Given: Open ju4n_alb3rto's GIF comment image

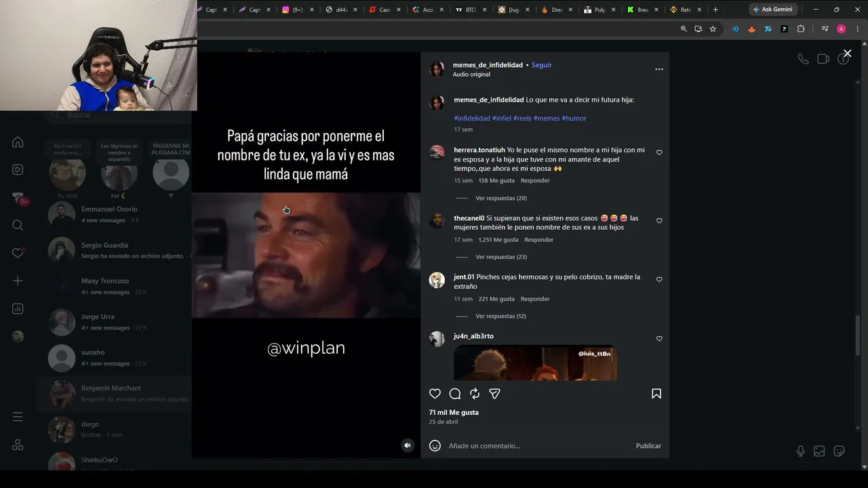Looking at the screenshot, I should point(535,363).
